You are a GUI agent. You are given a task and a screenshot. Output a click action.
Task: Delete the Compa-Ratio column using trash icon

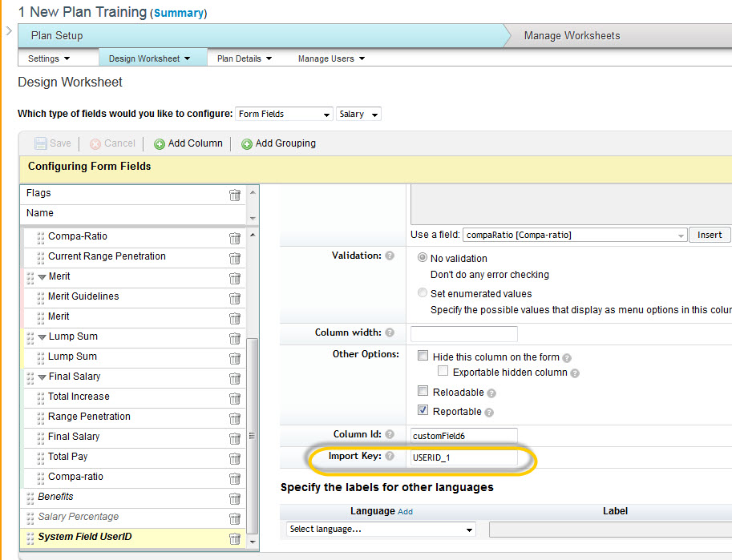tap(235, 239)
